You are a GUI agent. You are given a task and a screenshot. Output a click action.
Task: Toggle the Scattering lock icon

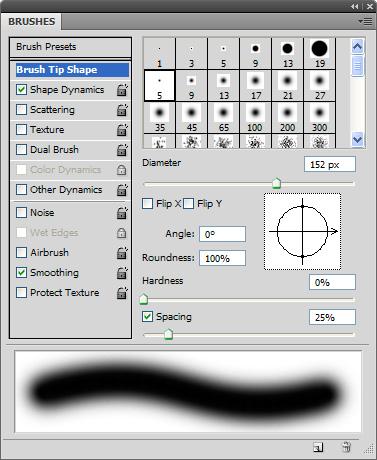coord(122,110)
